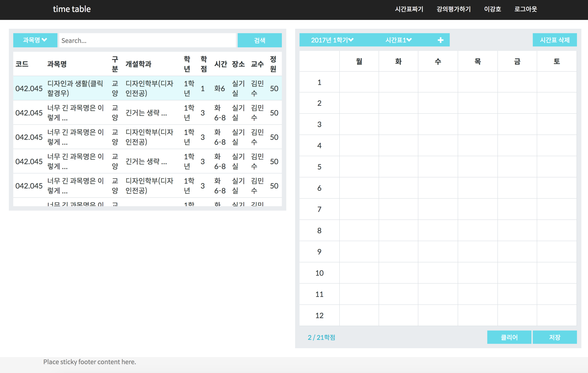The height and width of the screenshot is (373, 588).
Task: Click the plus icon to add timetable
Action: [440, 40]
